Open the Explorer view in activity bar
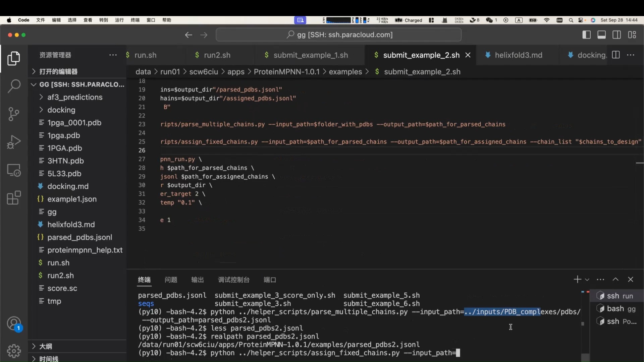Image resolution: width=644 pixels, height=362 pixels. tap(14, 59)
